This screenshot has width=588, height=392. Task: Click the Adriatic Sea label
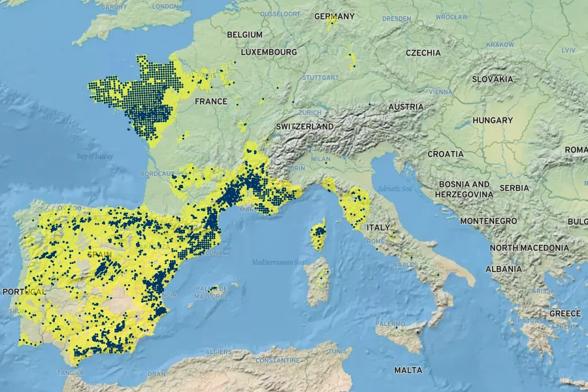393,189
